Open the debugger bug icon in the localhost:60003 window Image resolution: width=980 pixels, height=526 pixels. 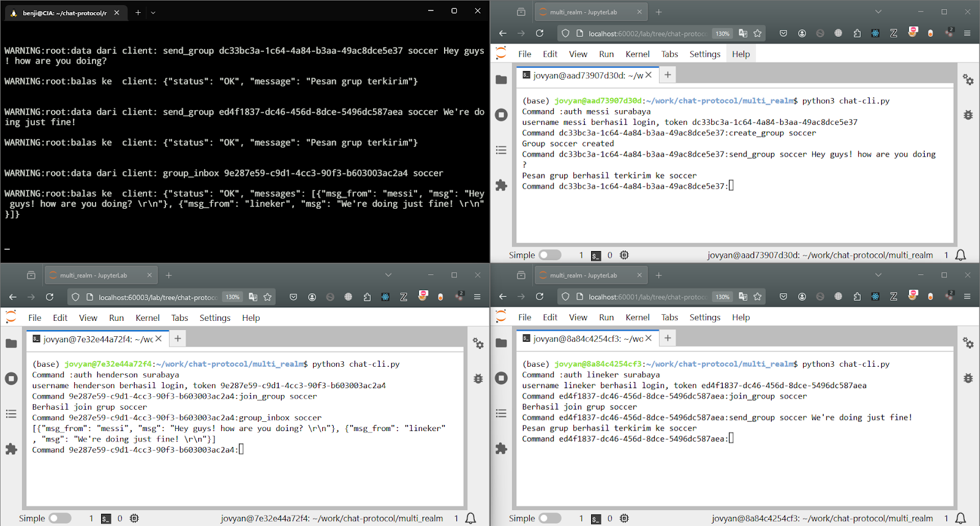click(x=478, y=378)
